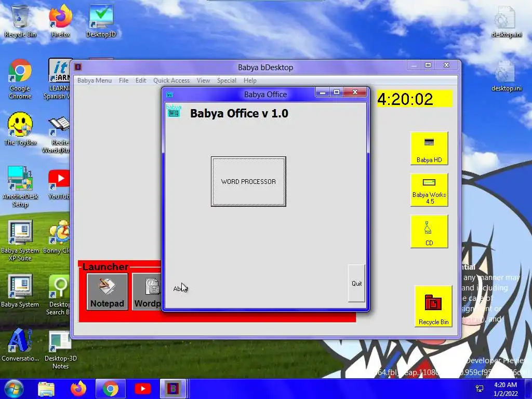Open the About link in Babya Office
Image resolution: width=532 pixels, height=399 pixels.
point(180,289)
